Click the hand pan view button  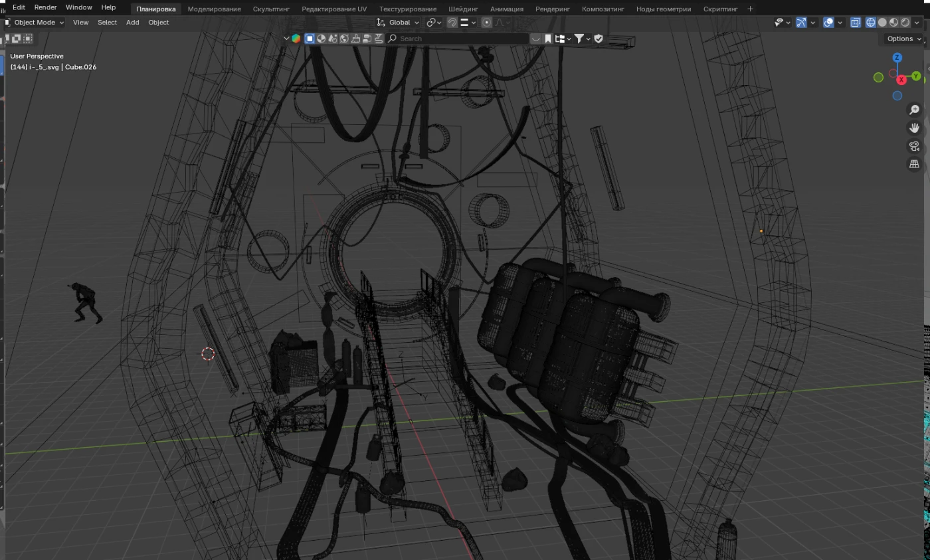pos(915,128)
